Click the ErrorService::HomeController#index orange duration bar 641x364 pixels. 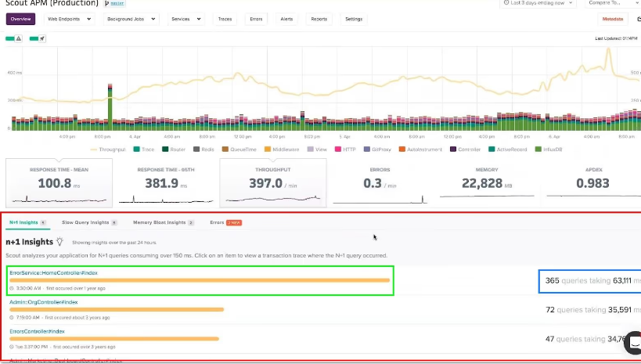tap(200, 280)
